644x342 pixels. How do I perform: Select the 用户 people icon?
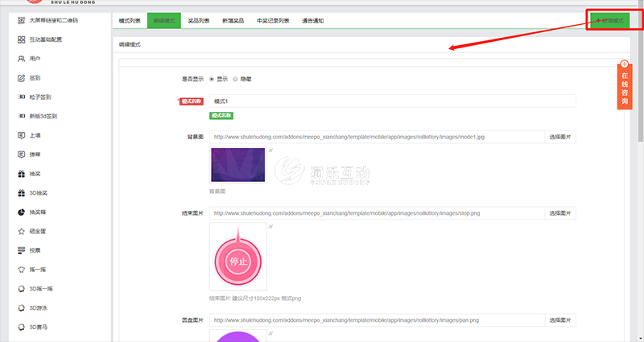(22, 59)
